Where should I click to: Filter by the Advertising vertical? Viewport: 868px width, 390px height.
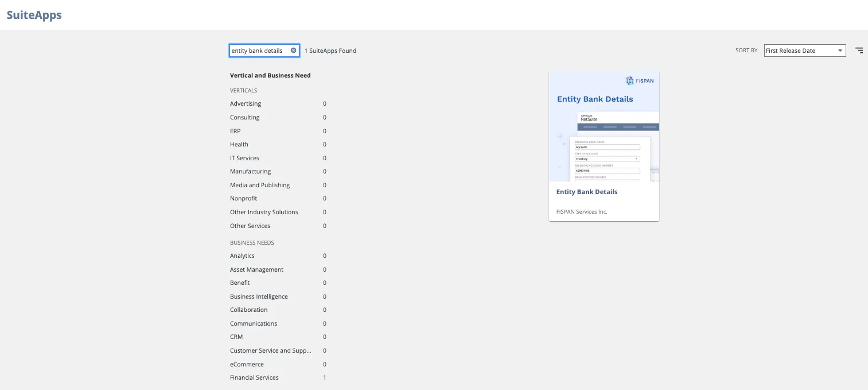(x=246, y=104)
